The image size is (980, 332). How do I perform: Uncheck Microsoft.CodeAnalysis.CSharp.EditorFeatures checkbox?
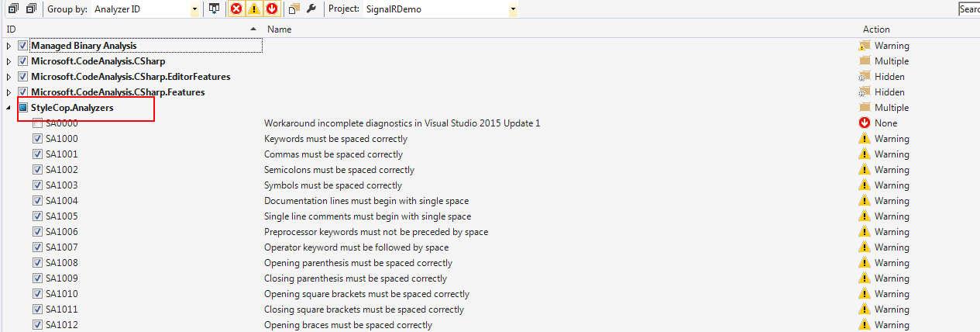(22, 77)
